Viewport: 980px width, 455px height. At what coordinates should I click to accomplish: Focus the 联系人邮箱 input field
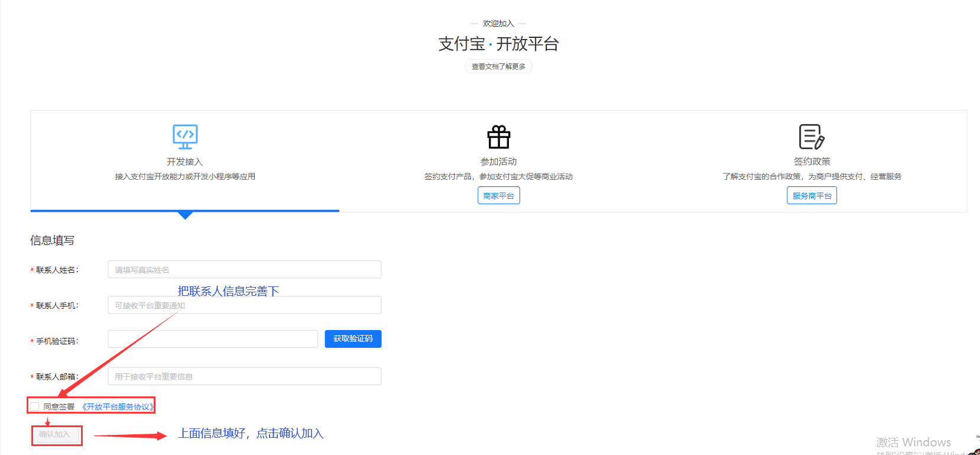pyautogui.click(x=245, y=376)
